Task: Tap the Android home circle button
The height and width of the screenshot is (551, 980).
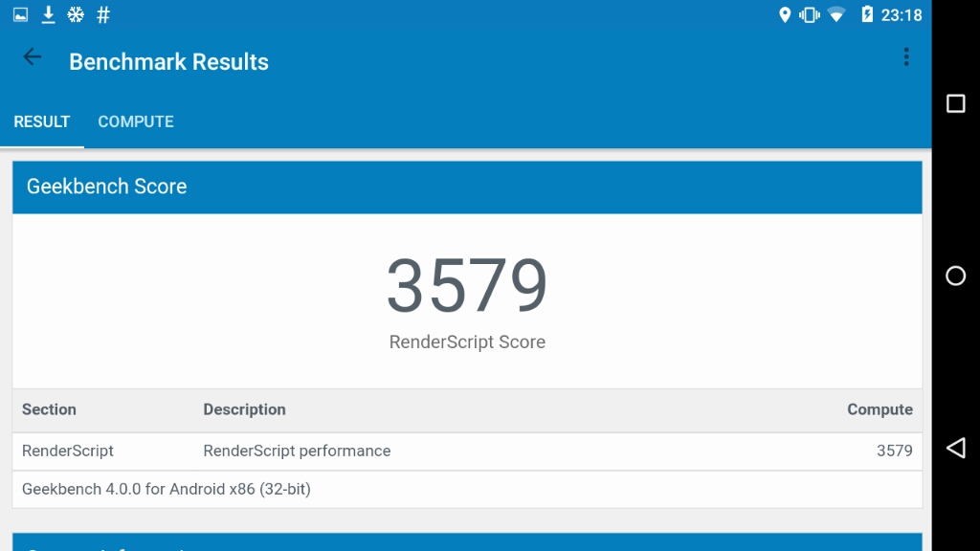Action: 956,275
